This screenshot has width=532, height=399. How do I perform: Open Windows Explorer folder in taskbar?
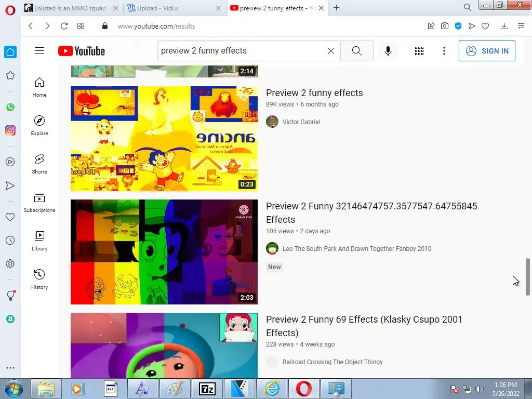(x=46, y=389)
